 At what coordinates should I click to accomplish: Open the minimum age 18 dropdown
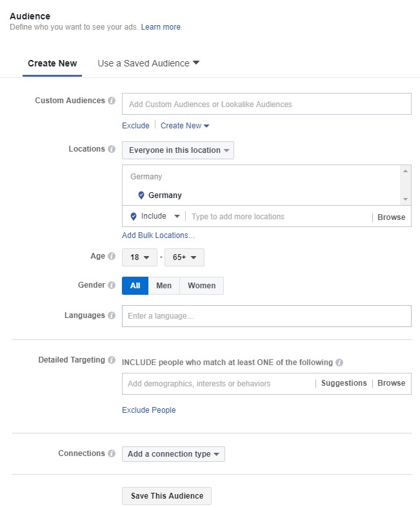(139, 257)
